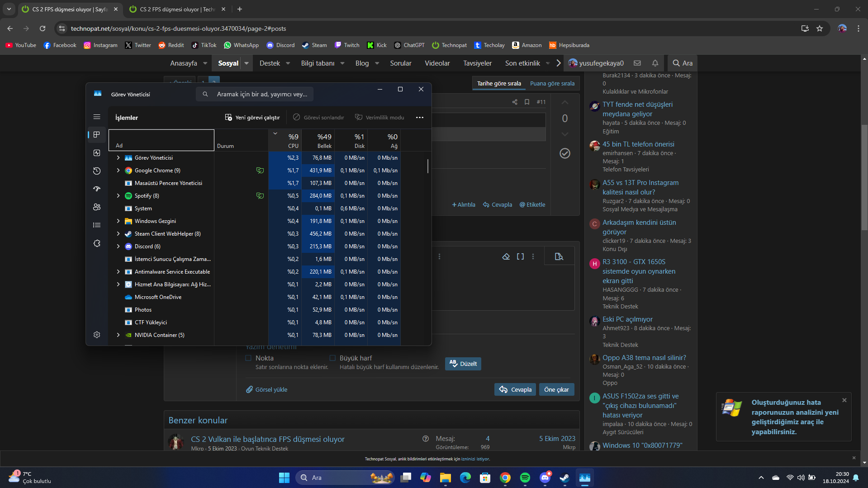Open Startup apps page in Task Manager sidebar
The height and width of the screenshot is (488, 868).
[97, 189]
